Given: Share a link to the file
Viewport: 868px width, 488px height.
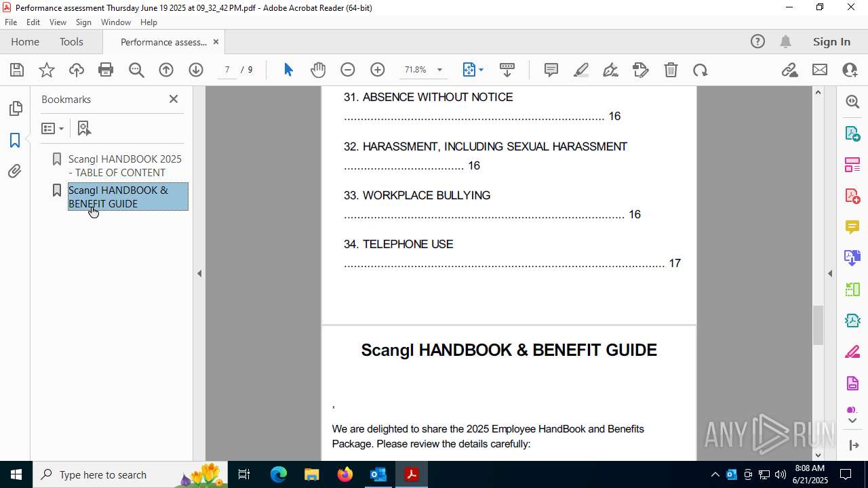Looking at the screenshot, I should 789,70.
